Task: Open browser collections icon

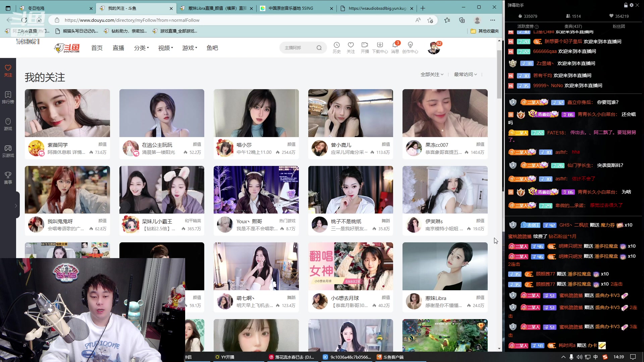Action: pyautogui.click(x=462, y=20)
